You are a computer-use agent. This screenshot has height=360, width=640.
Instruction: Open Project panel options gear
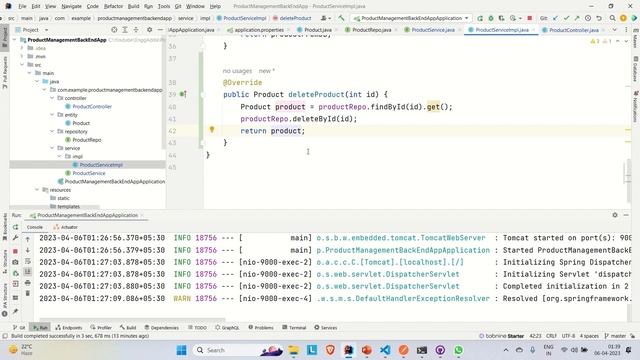click(x=149, y=30)
